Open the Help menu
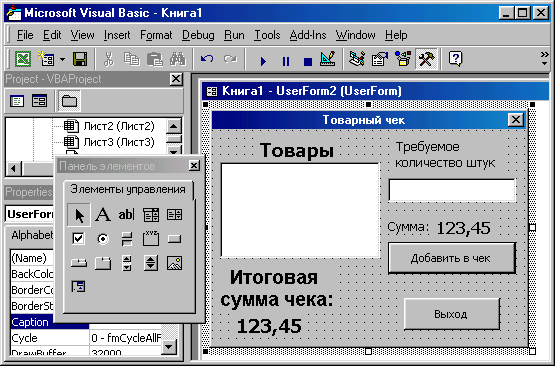 [x=396, y=35]
